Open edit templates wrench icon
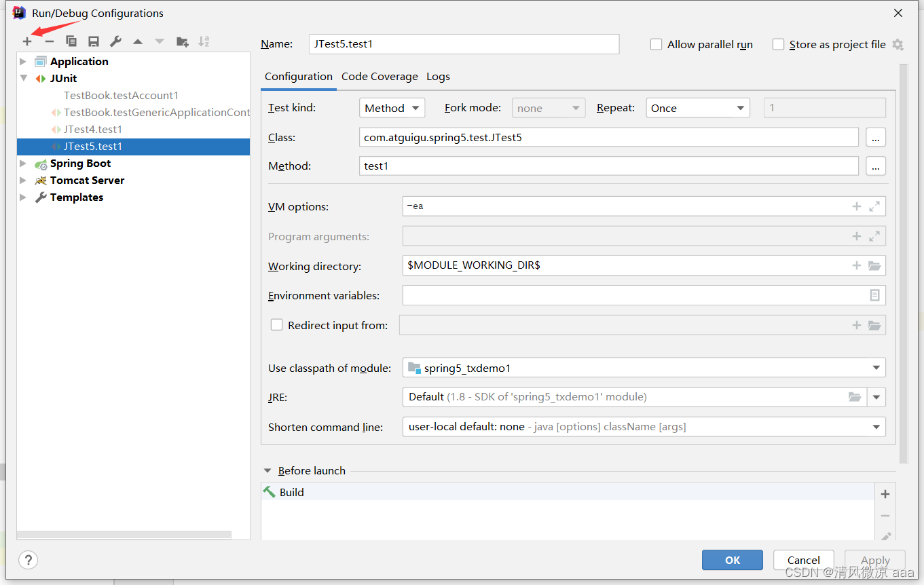This screenshot has width=924, height=585. 115,41
